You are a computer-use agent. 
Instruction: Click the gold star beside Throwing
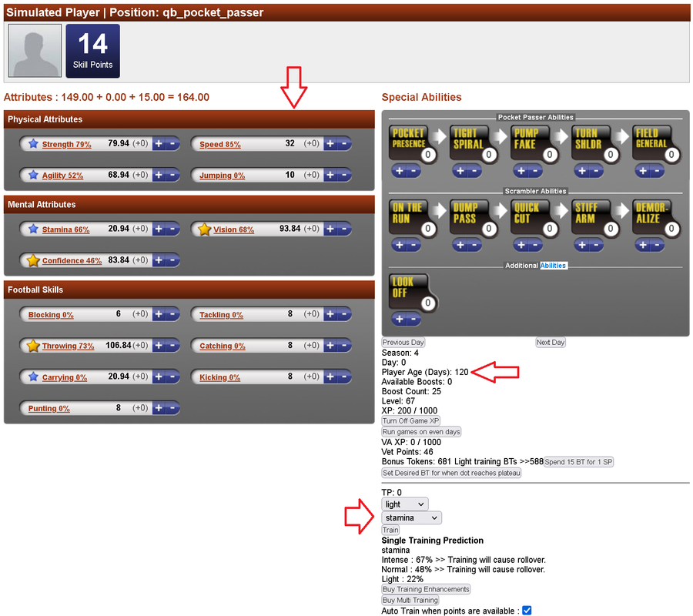click(33, 346)
